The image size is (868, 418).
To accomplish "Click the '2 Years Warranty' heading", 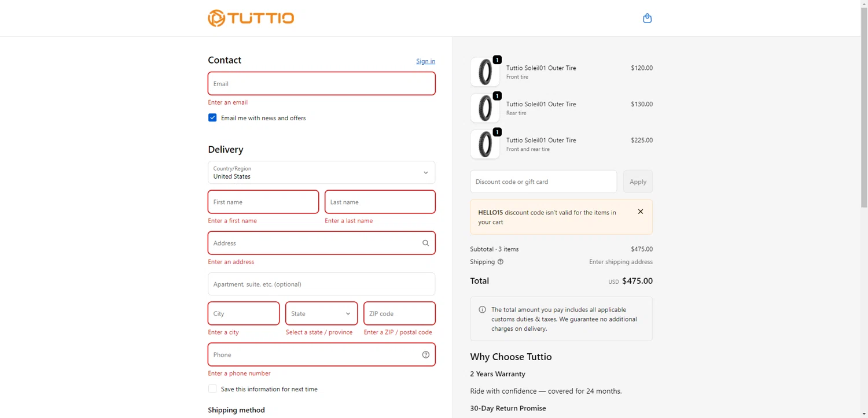I will [498, 374].
